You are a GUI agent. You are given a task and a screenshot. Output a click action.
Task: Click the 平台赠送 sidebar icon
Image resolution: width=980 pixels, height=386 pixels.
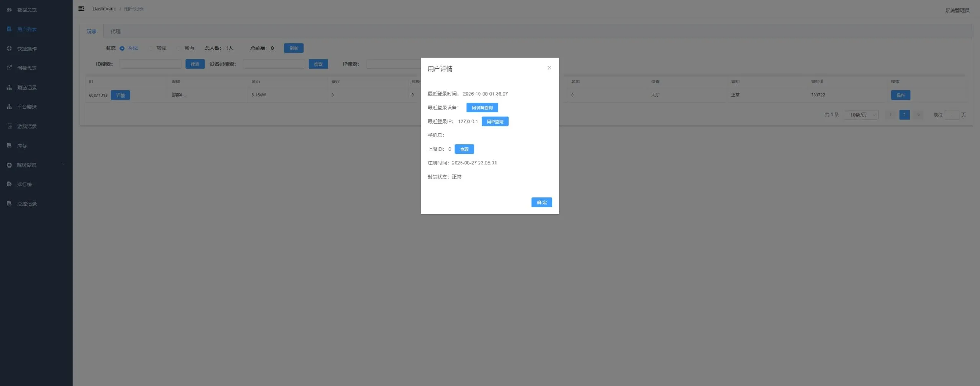(9, 107)
